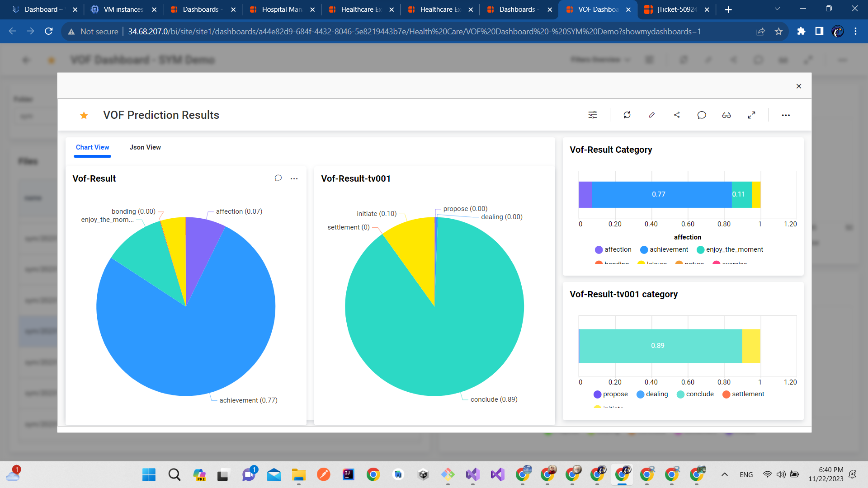Expand the widget to fullscreen
868x488 pixels.
[x=751, y=115]
